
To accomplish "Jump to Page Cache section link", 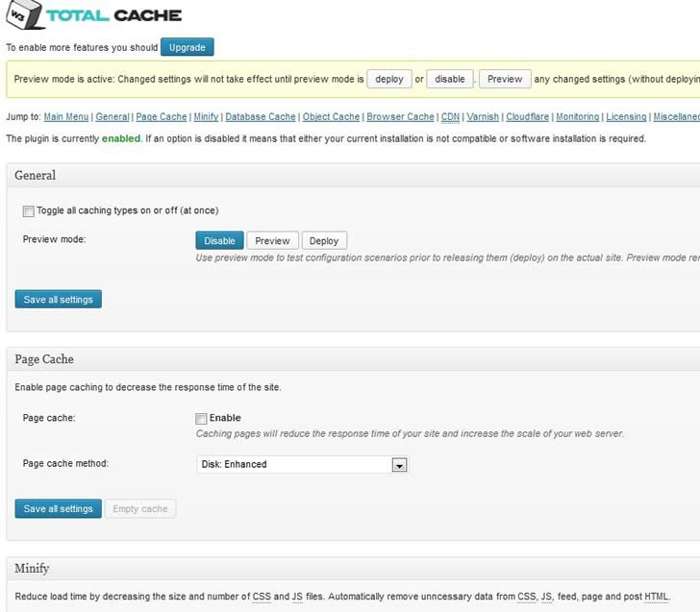I will tap(162, 117).
